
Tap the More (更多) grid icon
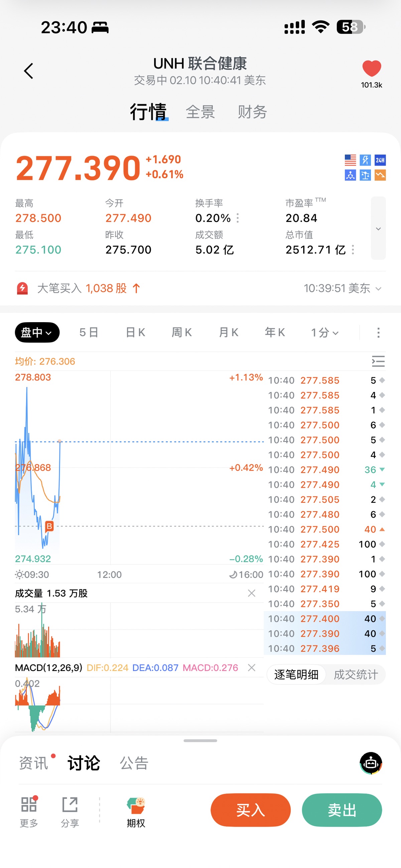click(29, 811)
